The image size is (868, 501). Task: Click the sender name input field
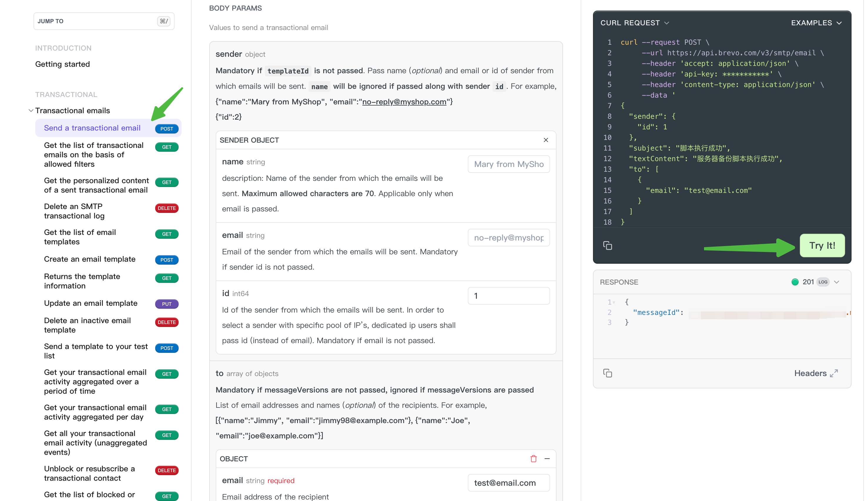pos(509,164)
